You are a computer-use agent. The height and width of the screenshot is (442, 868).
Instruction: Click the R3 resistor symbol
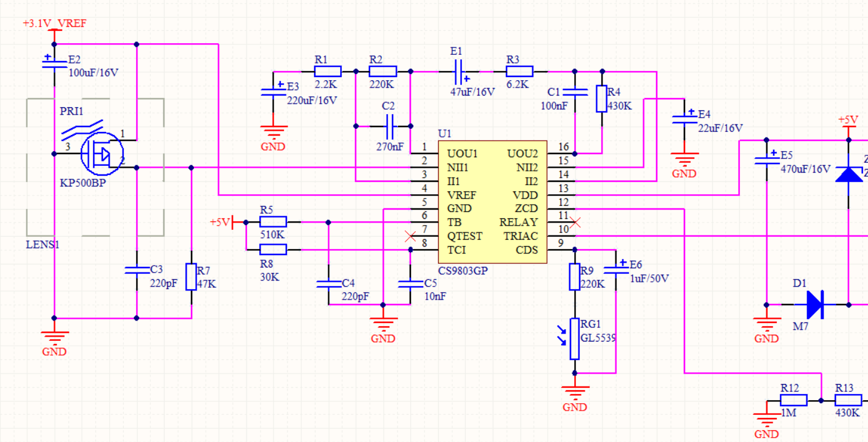pos(519,71)
